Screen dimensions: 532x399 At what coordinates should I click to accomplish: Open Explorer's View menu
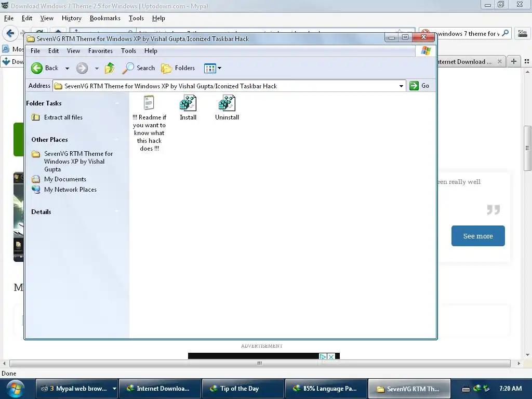(73, 51)
